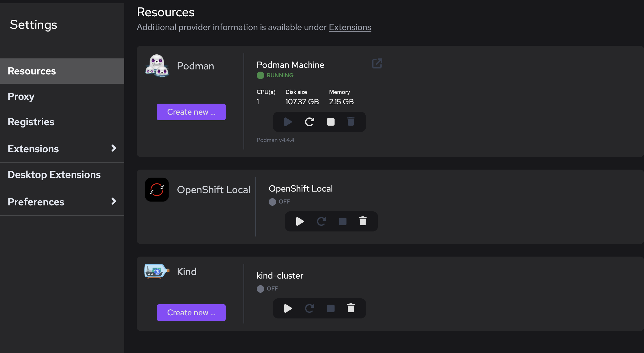Click the Kind provider icon

[156, 271]
